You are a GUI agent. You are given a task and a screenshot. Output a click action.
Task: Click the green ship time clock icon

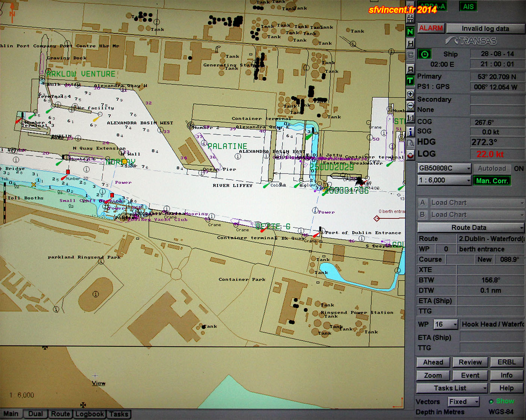click(425, 54)
